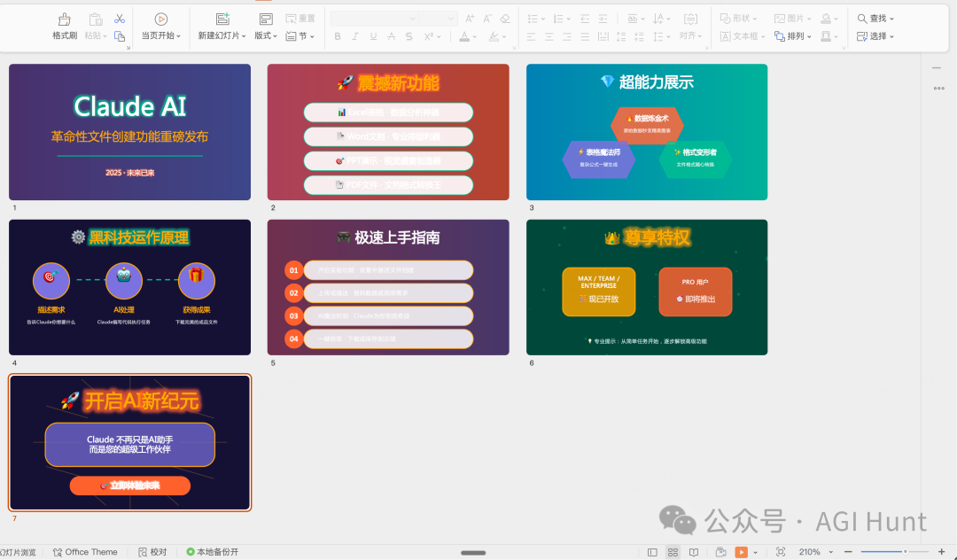The height and width of the screenshot is (560, 957).
Task: Click the text highlight pen color
Action: tap(494, 36)
